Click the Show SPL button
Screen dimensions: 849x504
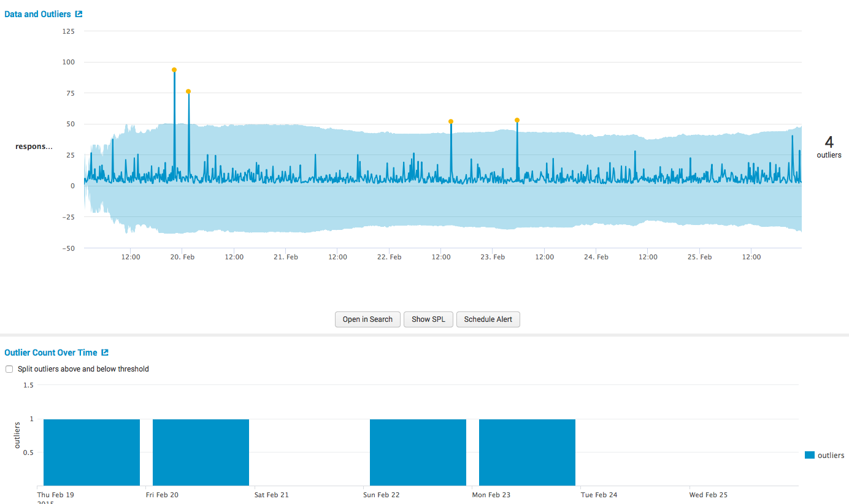click(428, 319)
